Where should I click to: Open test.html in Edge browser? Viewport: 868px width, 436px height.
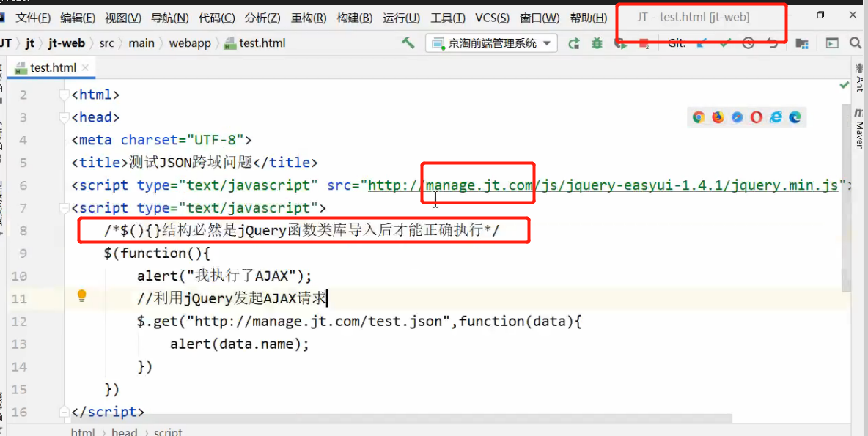795,117
